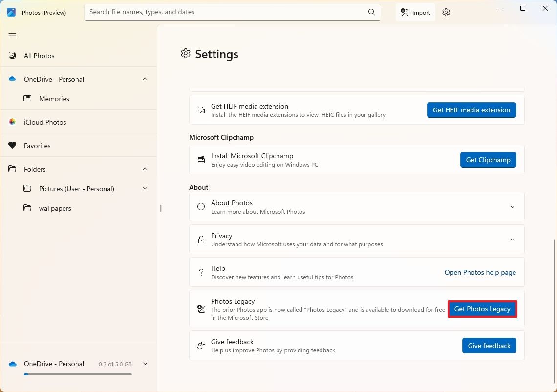Select All Photos in the sidebar
This screenshot has width=557, height=392.
[x=39, y=56]
